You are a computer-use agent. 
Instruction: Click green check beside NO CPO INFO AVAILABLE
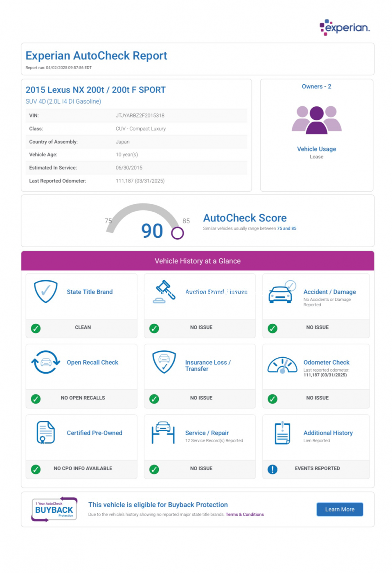[x=36, y=469]
